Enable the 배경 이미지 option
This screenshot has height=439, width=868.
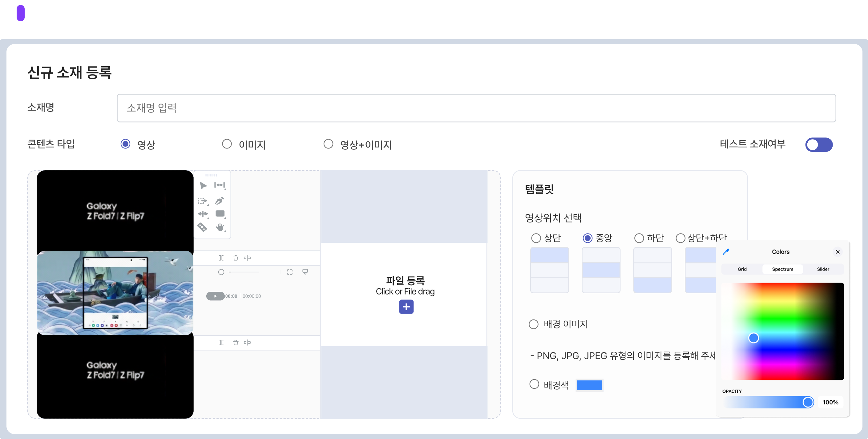pos(533,324)
